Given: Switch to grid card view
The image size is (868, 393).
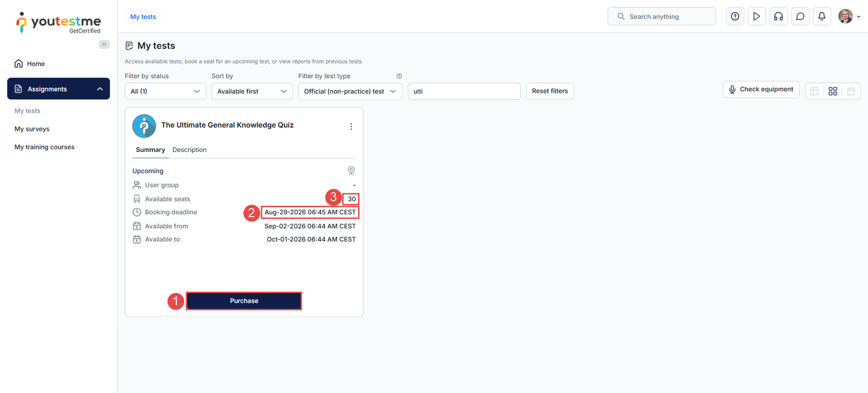Looking at the screenshot, I should (x=833, y=91).
